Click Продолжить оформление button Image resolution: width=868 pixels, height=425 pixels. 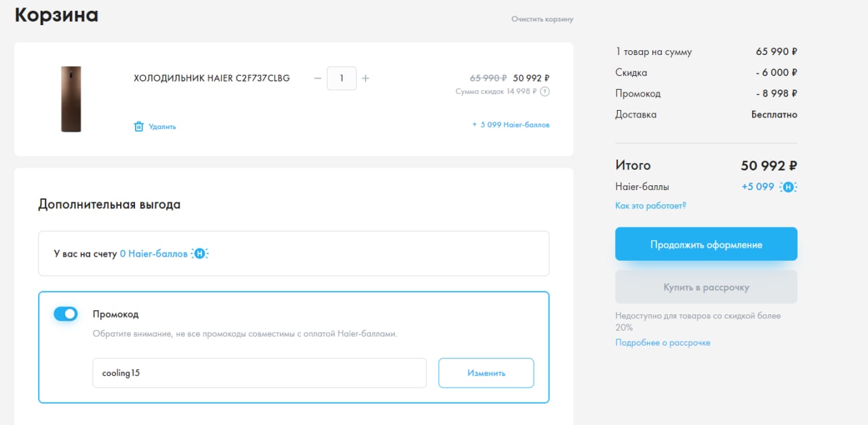coord(706,244)
